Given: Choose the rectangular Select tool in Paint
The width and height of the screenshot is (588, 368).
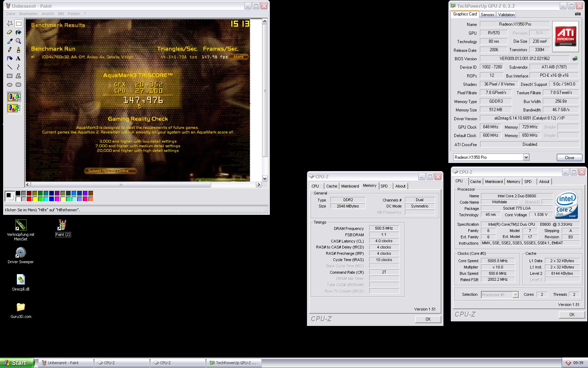Looking at the screenshot, I should 19,24.
